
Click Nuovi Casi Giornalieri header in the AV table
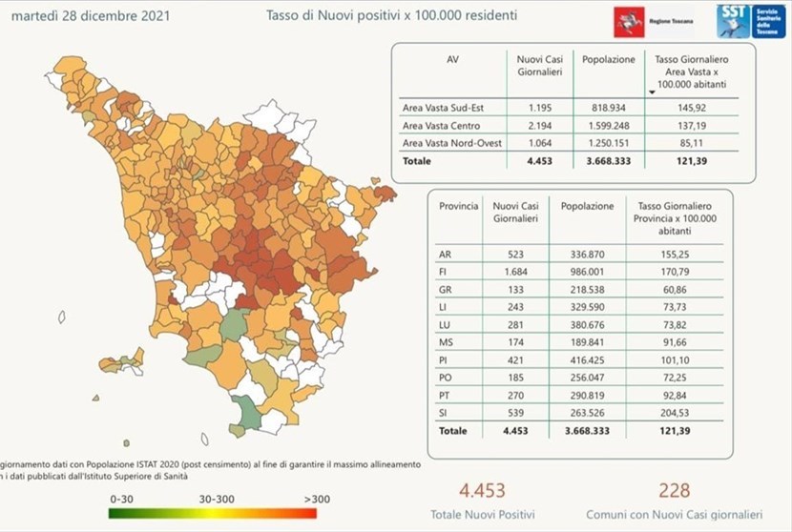point(537,65)
